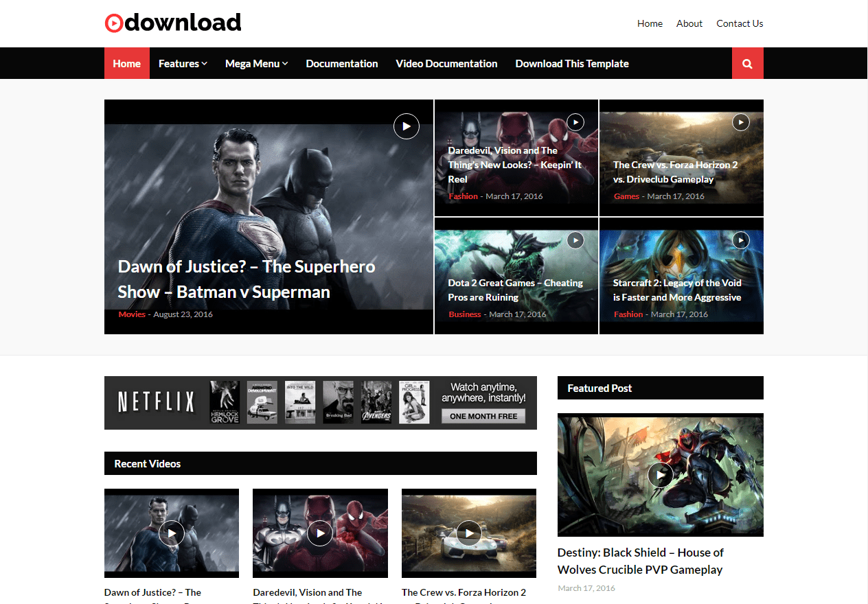868x604 pixels.
Task: Click the Netflix logo in the banner ad
Action: (x=157, y=403)
